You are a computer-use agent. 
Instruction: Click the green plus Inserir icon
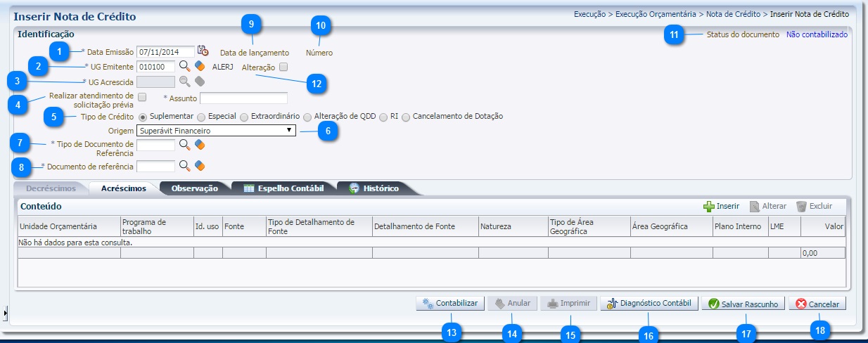pyautogui.click(x=709, y=207)
